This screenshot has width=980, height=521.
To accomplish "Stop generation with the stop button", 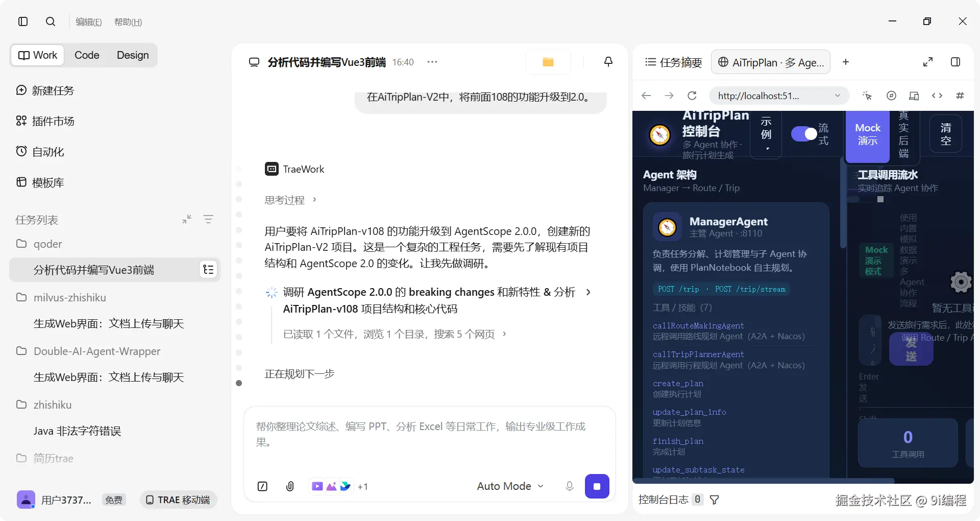I will 597,486.
